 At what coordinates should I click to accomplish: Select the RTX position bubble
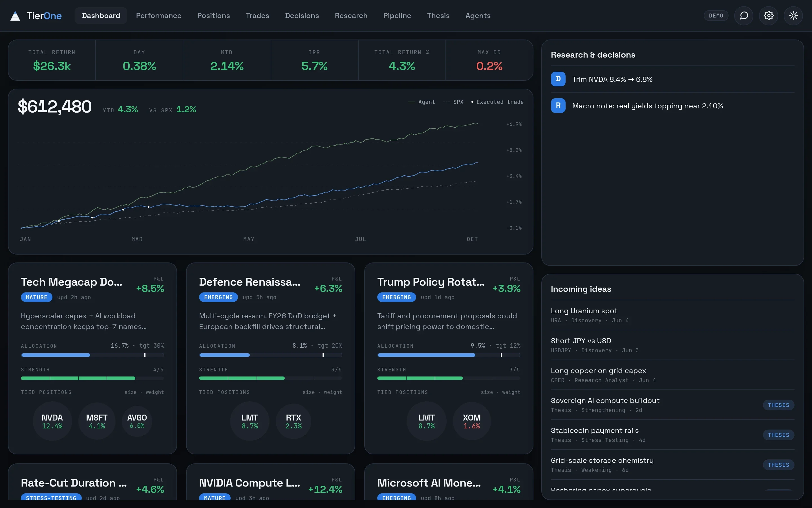[x=293, y=421]
